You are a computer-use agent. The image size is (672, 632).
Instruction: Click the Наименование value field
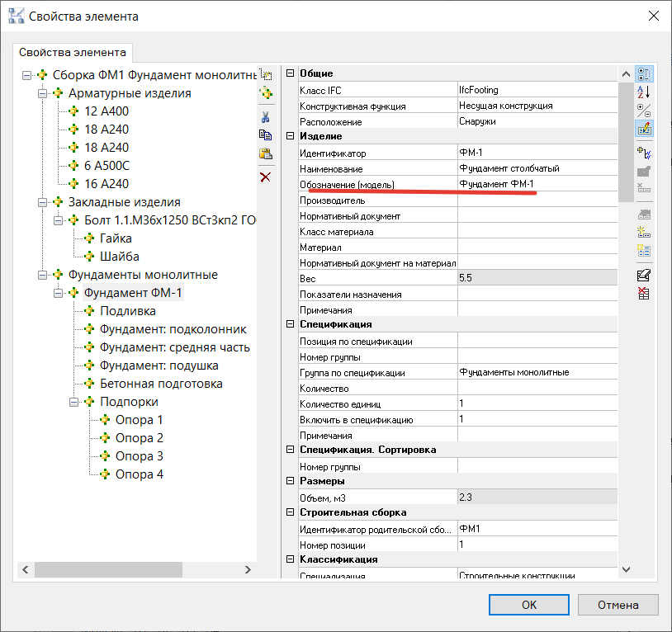coord(537,168)
